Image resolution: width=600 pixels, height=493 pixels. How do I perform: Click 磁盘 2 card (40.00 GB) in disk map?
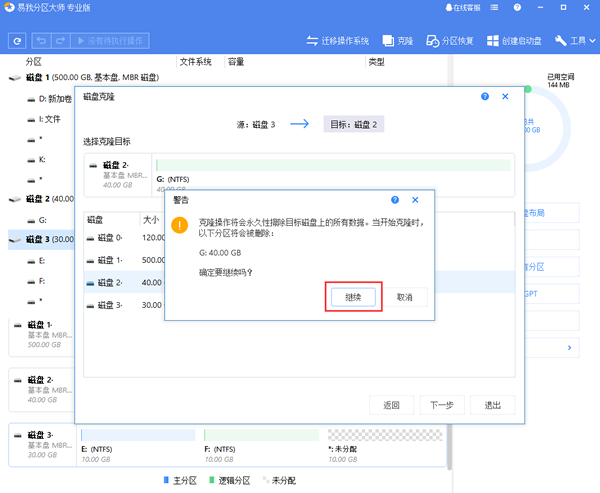coord(42,390)
